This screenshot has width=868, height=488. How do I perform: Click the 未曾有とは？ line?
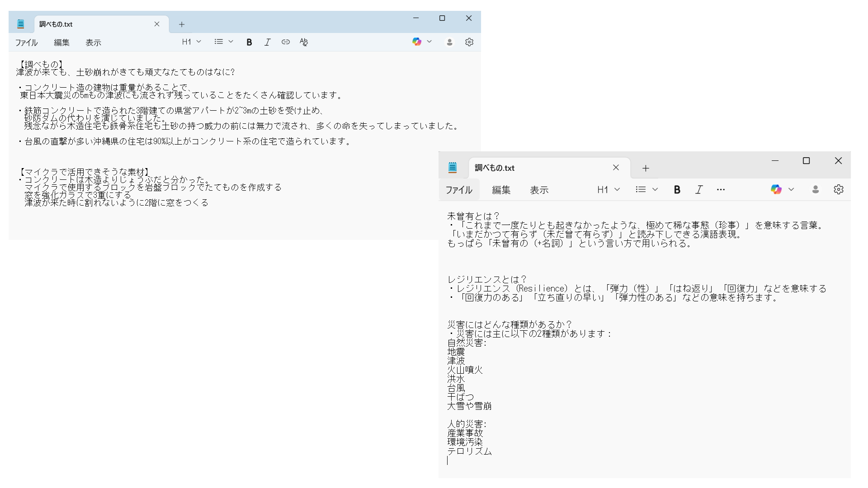point(474,216)
